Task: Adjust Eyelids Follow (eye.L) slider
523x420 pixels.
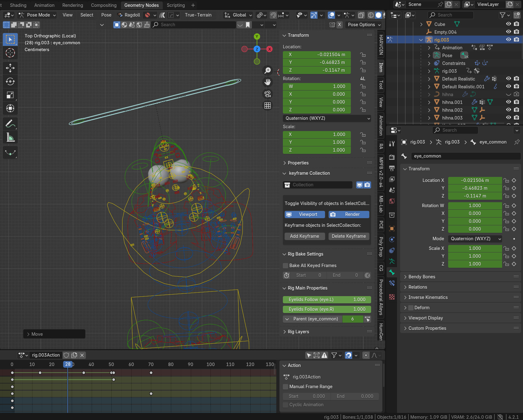Action: click(x=327, y=300)
